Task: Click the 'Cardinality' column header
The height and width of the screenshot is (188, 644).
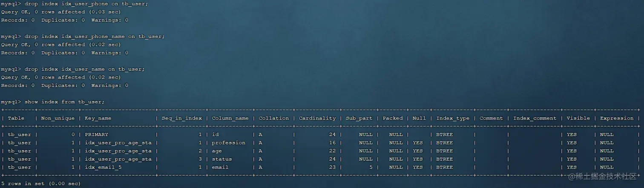Action: pyautogui.click(x=317, y=118)
